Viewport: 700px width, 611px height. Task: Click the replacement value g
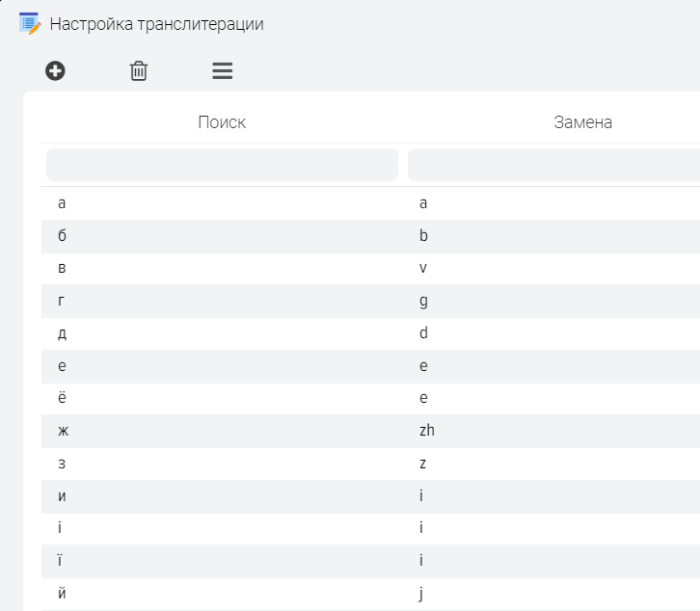point(423,302)
